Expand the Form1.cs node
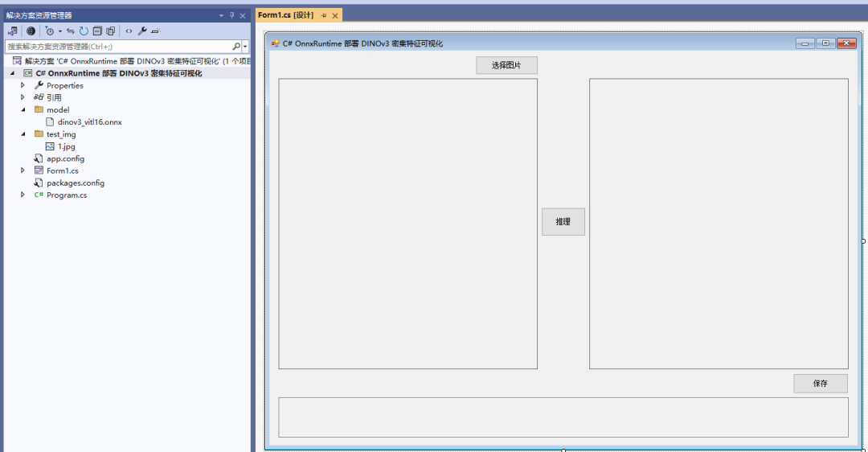868x452 pixels. pyautogui.click(x=23, y=170)
